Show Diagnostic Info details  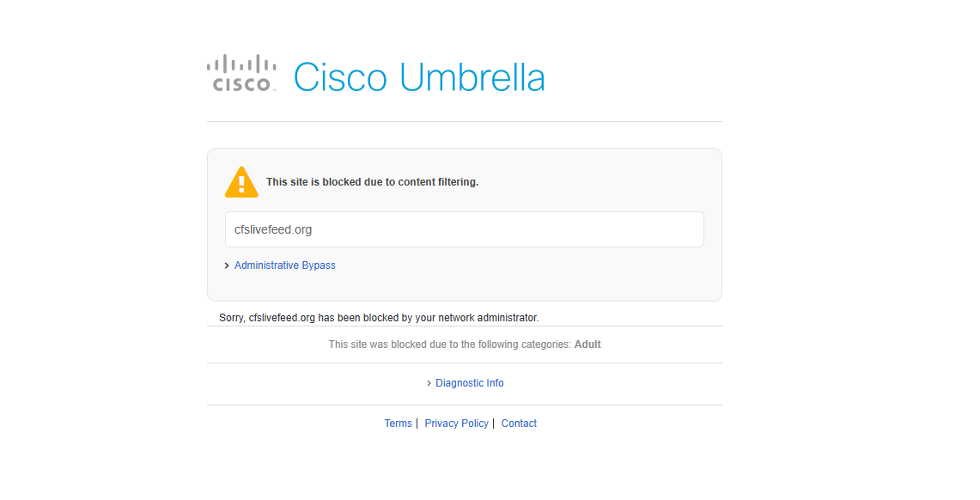click(469, 382)
